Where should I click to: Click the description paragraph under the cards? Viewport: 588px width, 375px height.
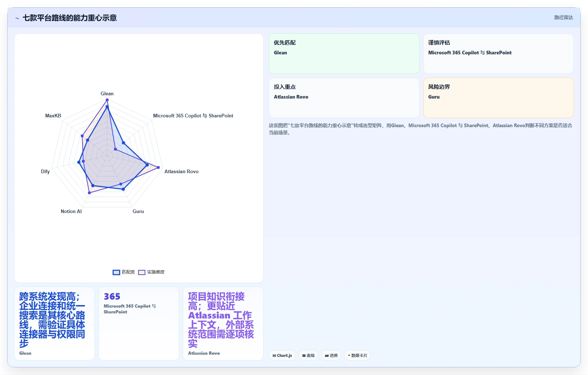(x=420, y=129)
